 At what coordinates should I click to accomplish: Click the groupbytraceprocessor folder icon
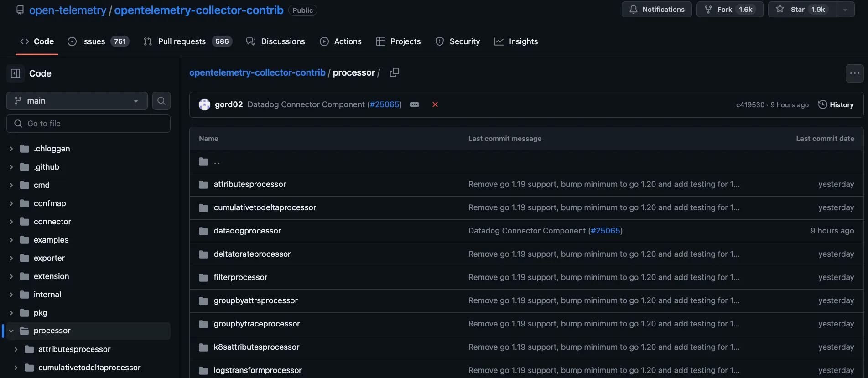coord(203,324)
